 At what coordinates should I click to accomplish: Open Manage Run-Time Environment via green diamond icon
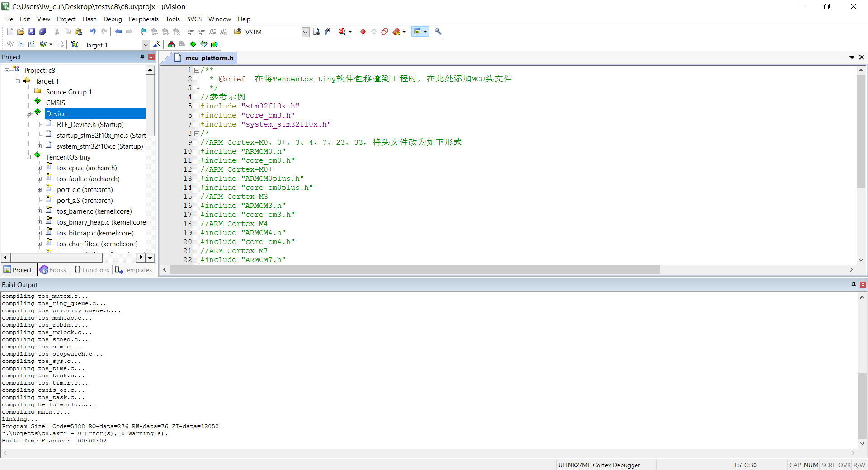(193, 44)
